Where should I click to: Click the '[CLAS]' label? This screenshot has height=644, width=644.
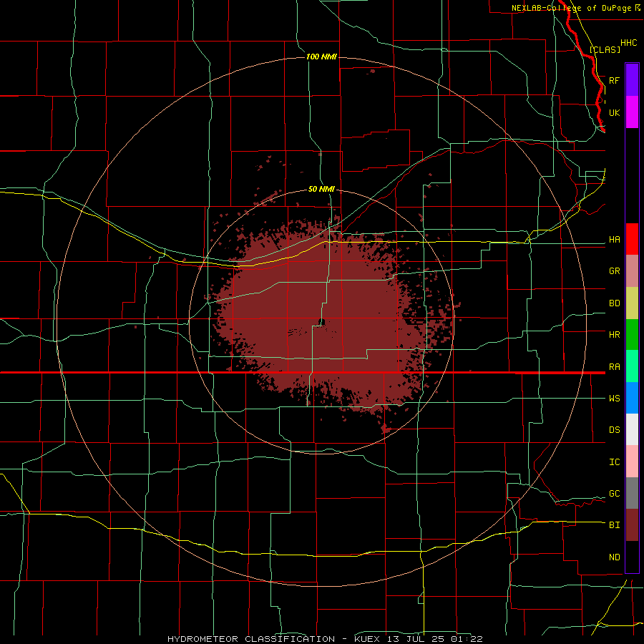click(605, 49)
